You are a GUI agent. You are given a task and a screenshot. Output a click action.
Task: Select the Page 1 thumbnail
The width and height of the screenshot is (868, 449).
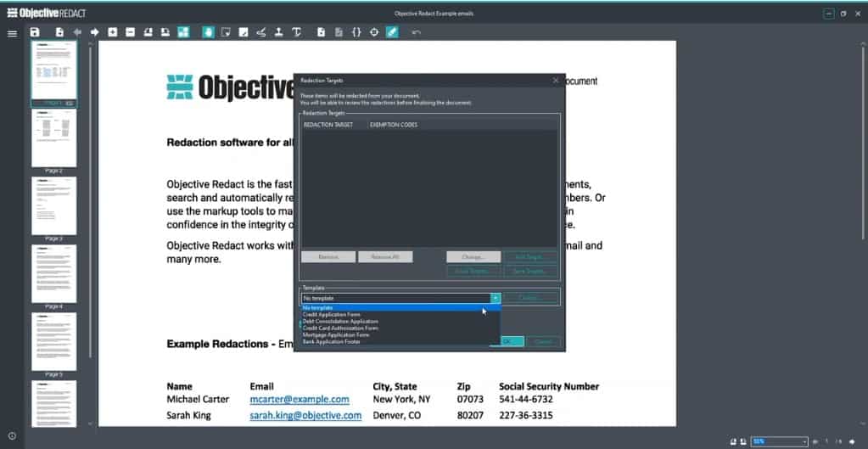(x=54, y=72)
